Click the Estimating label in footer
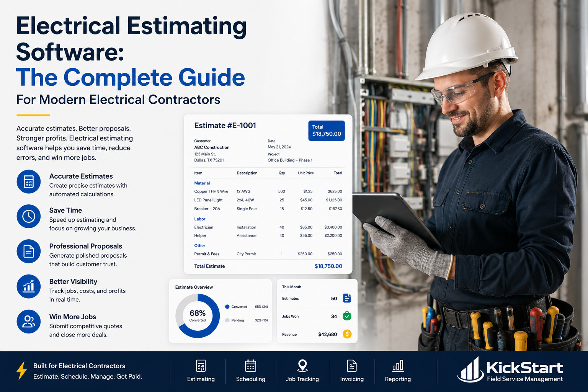 (x=201, y=379)
